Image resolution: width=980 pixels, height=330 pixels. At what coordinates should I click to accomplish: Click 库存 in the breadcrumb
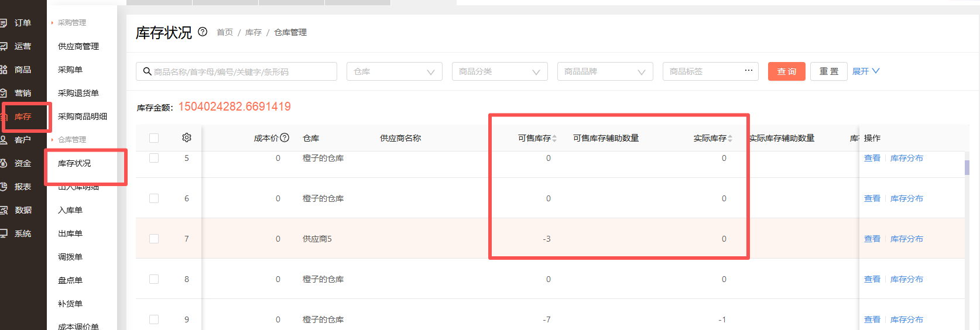[253, 32]
